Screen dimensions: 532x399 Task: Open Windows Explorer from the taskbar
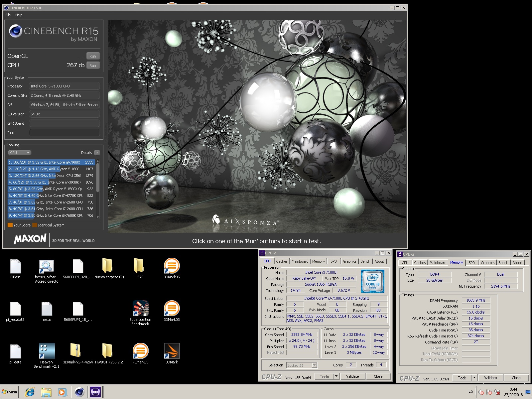[x=46, y=392]
